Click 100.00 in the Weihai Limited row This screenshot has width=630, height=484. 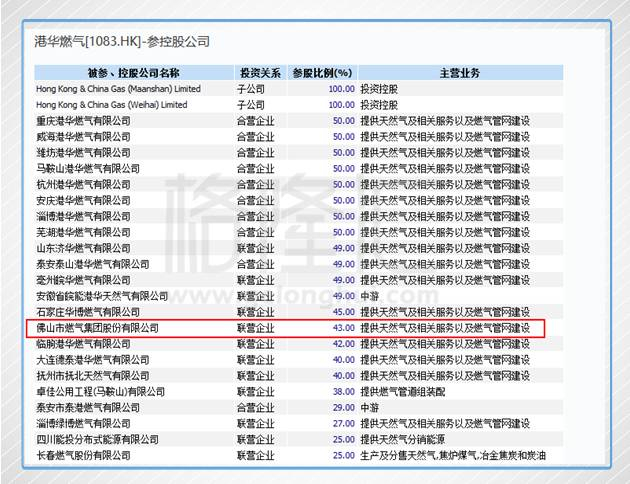tap(342, 105)
